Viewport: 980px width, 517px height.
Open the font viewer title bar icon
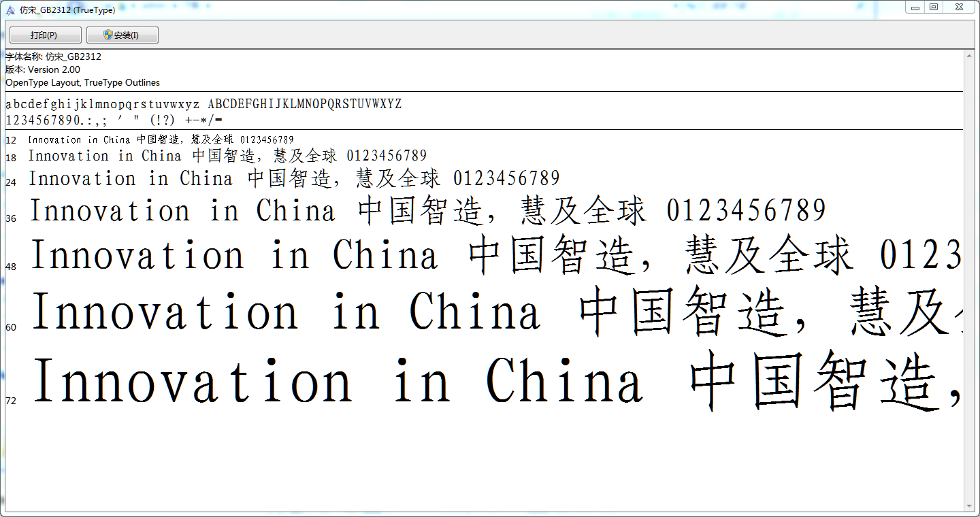10,10
